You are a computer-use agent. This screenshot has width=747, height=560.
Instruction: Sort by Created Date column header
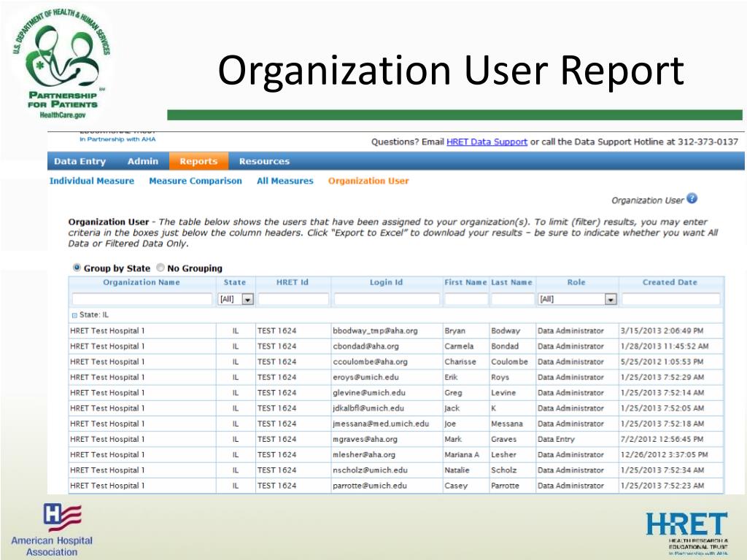(x=670, y=282)
